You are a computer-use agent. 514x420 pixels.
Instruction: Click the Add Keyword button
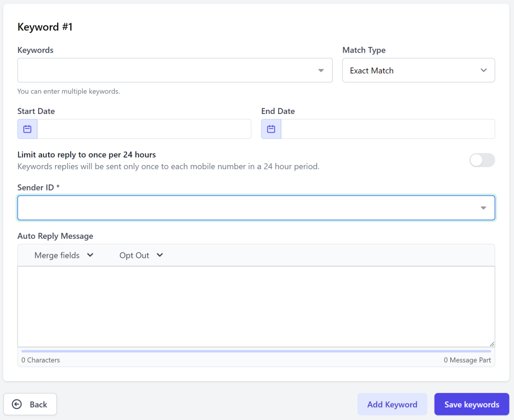(x=392, y=404)
